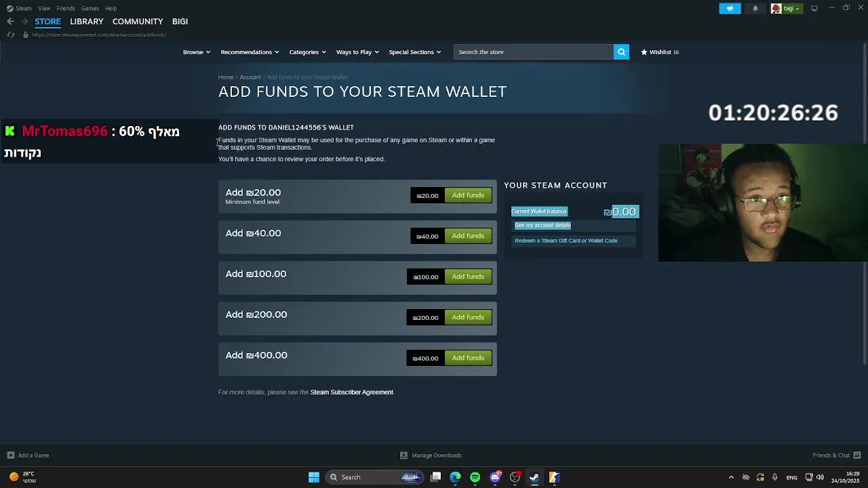The width and height of the screenshot is (868, 488).
Task: Add funds for ₪200.00
Action: tap(468, 318)
